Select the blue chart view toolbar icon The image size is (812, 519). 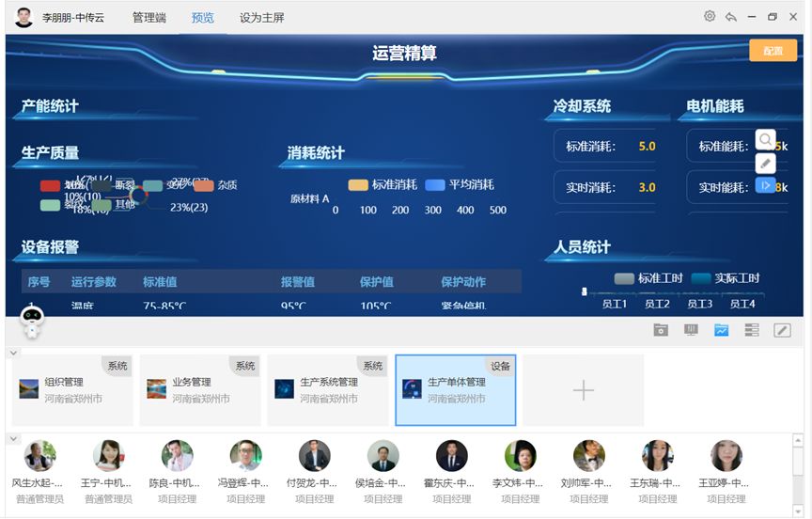click(722, 330)
